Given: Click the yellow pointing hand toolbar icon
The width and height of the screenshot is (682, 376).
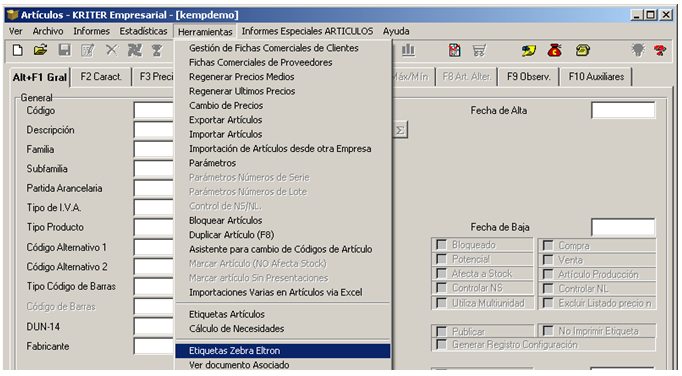Looking at the screenshot, I should [528, 50].
